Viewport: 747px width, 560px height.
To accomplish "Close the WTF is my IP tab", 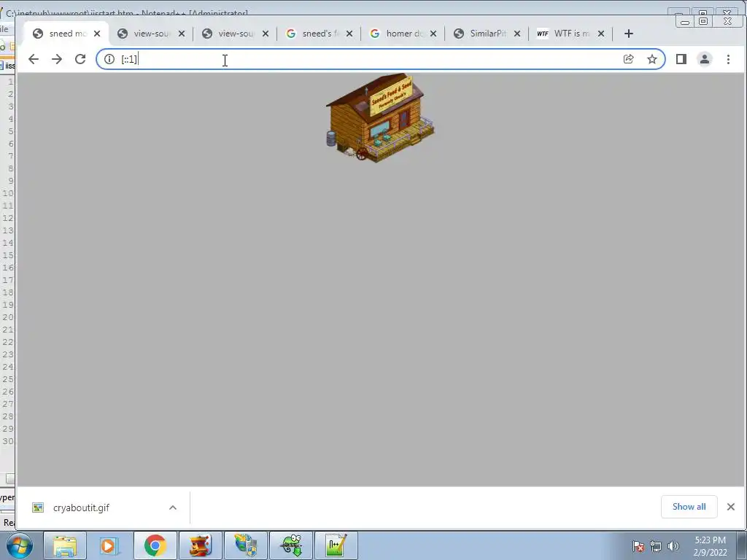I will (x=601, y=34).
